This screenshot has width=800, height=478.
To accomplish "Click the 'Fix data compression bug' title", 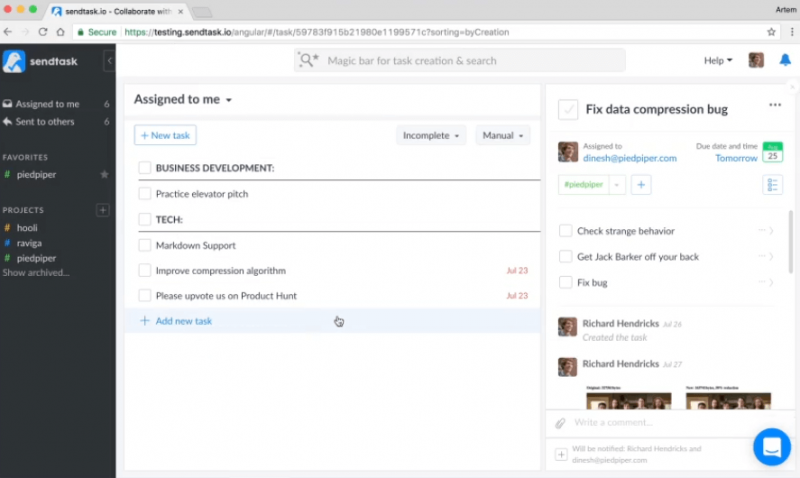I will point(657,109).
